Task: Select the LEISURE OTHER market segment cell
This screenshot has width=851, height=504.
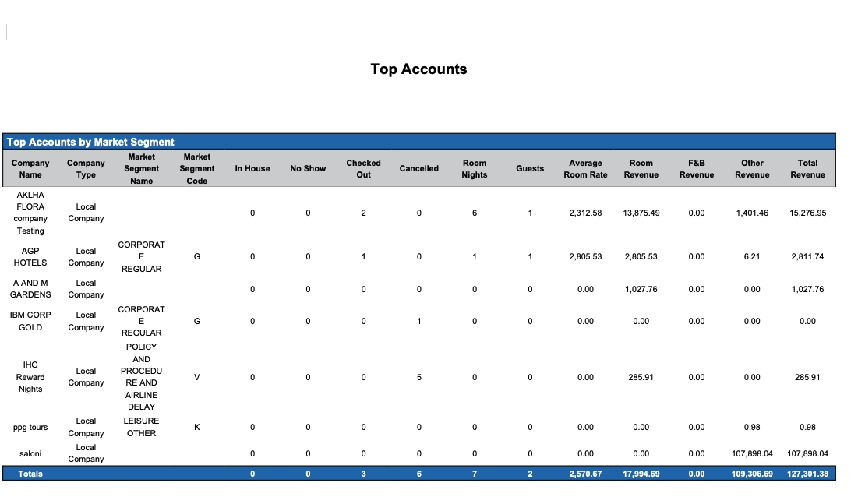Action: [x=141, y=427]
